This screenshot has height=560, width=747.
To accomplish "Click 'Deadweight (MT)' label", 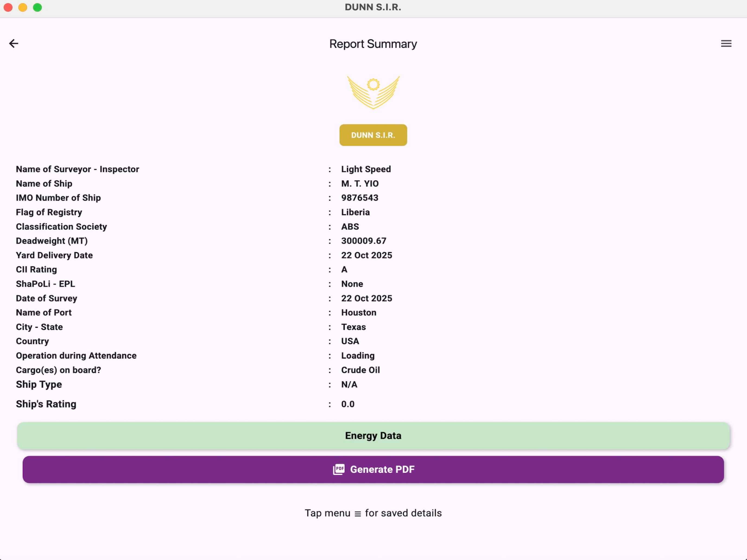I will 52,241.
